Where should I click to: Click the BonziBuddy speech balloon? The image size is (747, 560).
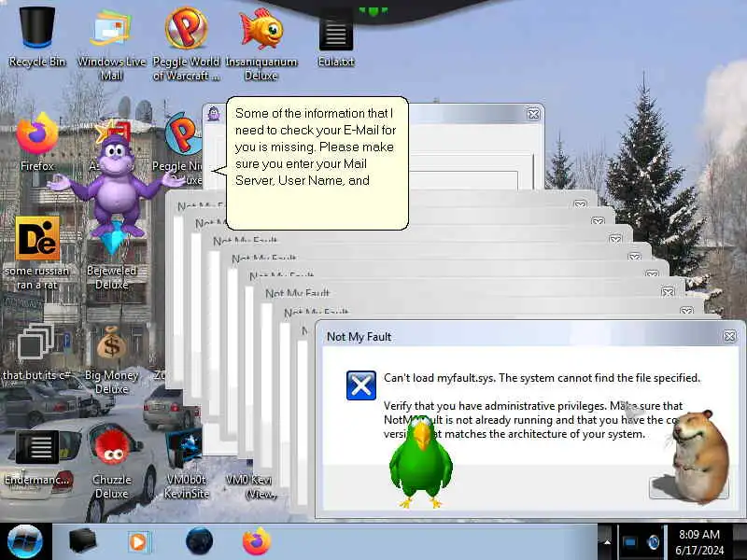[x=317, y=163]
